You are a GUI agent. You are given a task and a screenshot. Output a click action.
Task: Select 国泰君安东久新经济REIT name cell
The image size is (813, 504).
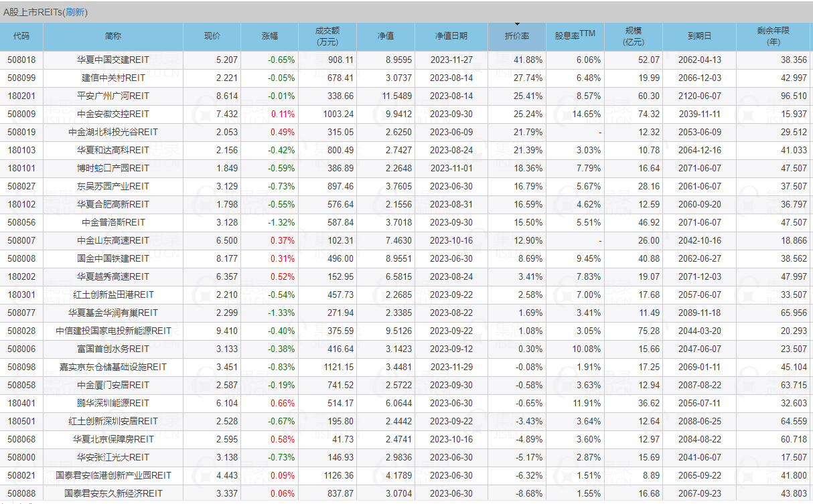pos(113,493)
